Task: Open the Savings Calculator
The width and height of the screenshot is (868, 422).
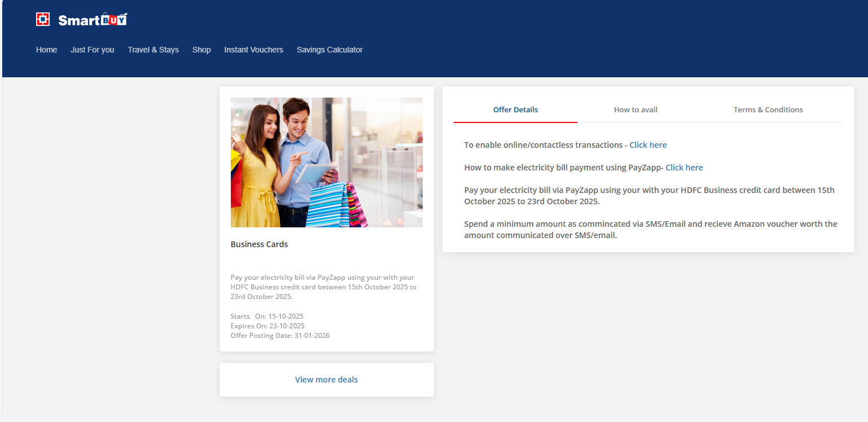Action: click(330, 50)
